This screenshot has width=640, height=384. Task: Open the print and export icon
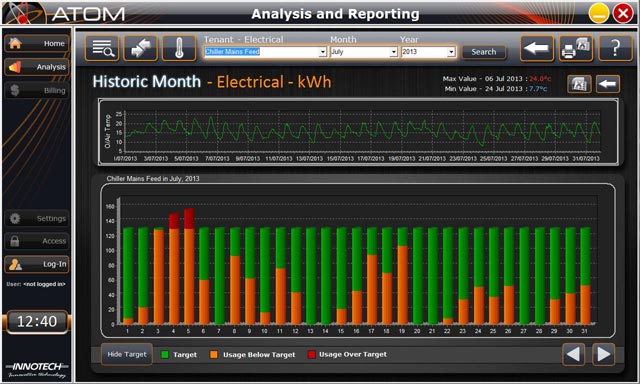[576, 48]
